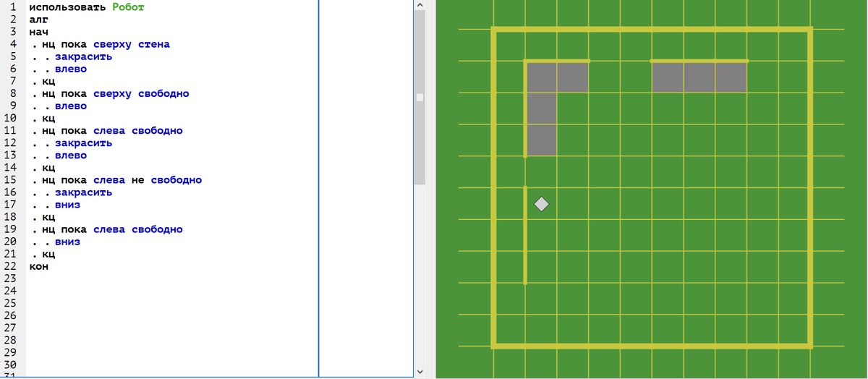Click 'сверху свободно' condition on line 8
Screen dimensions: 868x379
[141, 94]
